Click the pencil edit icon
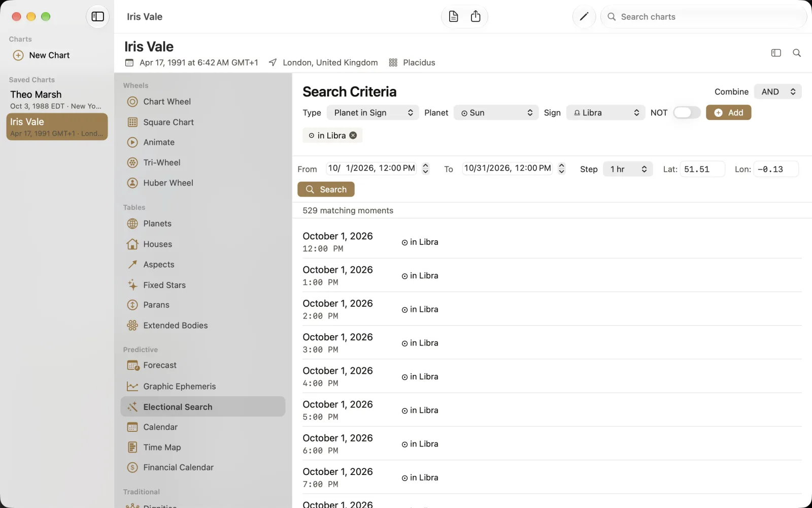 pos(584,17)
